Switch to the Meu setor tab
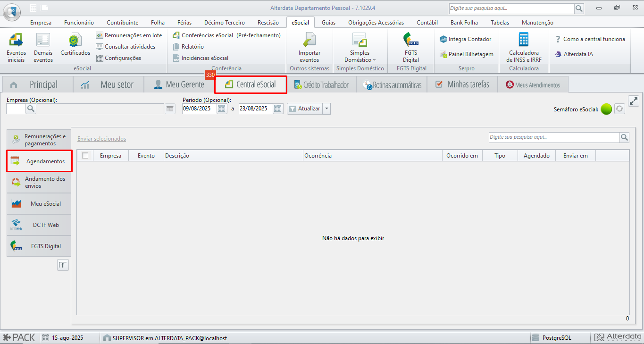This screenshot has width=644, height=344. pos(109,84)
